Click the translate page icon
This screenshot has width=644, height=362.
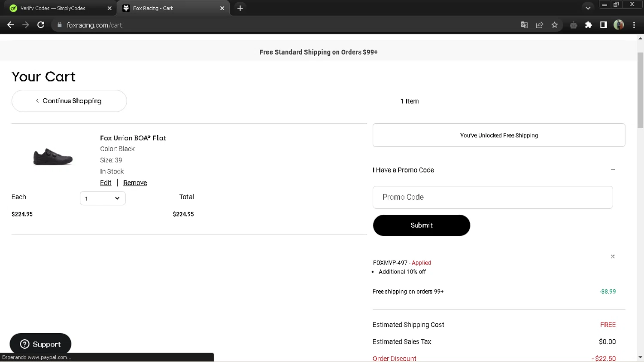point(524,25)
